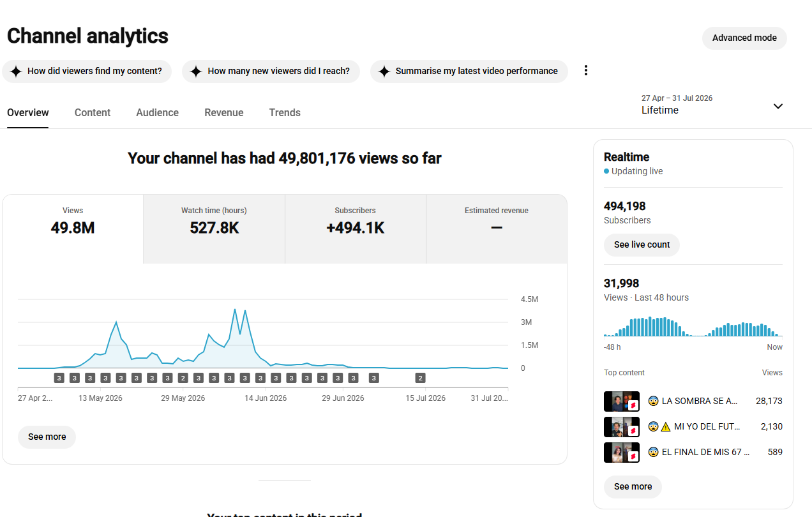The height and width of the screenshot is (517, 812).
Task: Open the EL FINAL DE MIS 67 thumbnail
Action: click(x=622, y=453)
